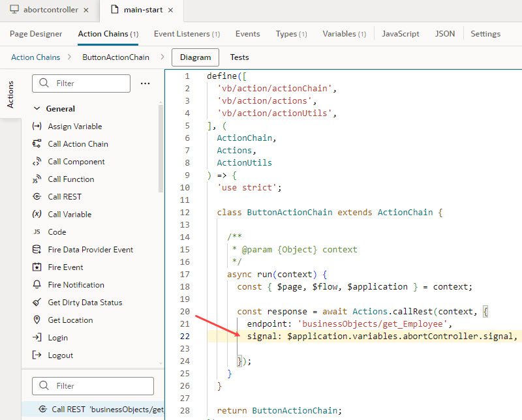Click the search icon in bottom Filter box

click(44, 385)
